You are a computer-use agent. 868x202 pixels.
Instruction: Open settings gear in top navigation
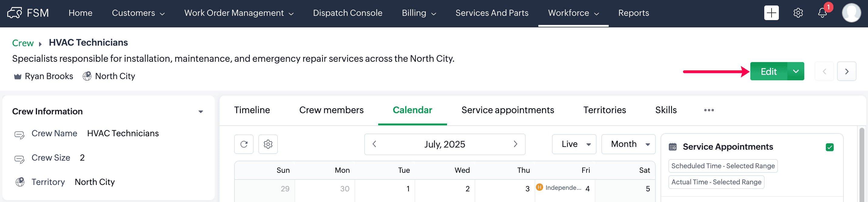[798, 13]
